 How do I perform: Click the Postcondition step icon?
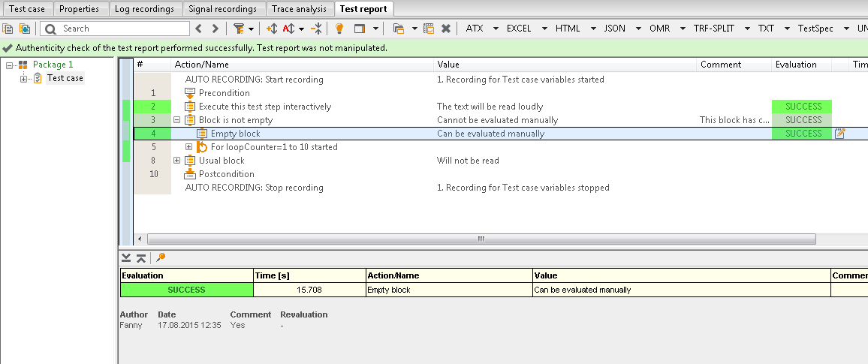tap(190, 173)
